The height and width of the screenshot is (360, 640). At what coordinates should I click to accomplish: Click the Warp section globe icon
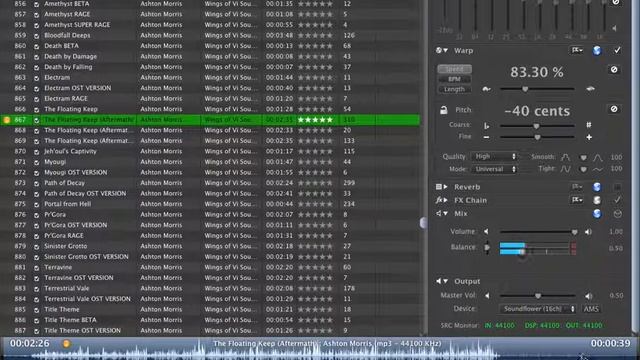tap(597, 51)
